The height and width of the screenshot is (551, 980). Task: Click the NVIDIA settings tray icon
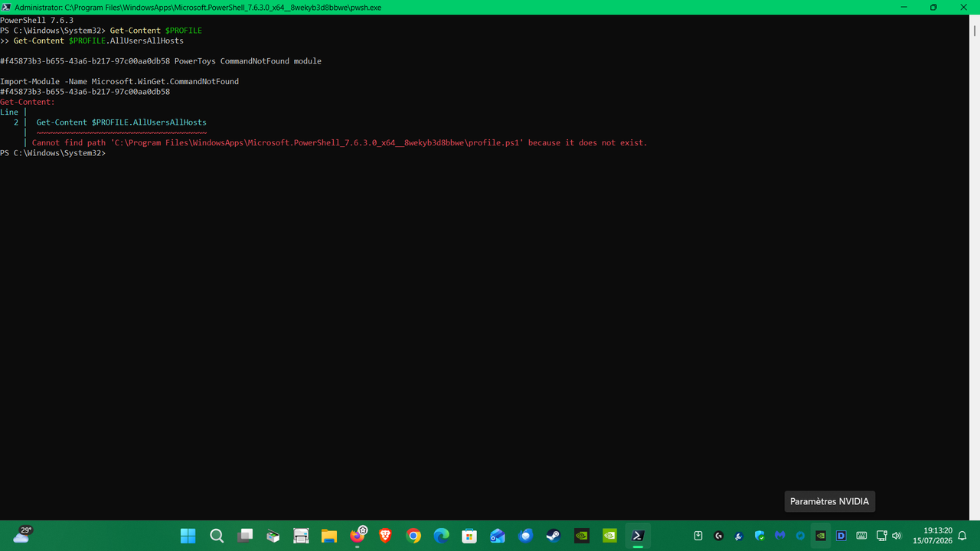(x=821, y=536)
